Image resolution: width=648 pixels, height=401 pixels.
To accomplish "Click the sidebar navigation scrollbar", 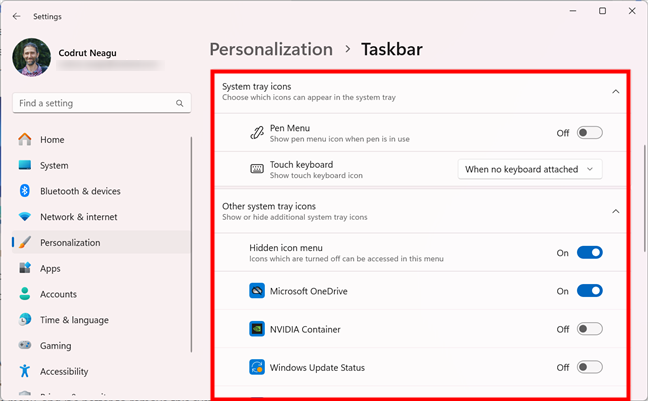I will (191, 244).
